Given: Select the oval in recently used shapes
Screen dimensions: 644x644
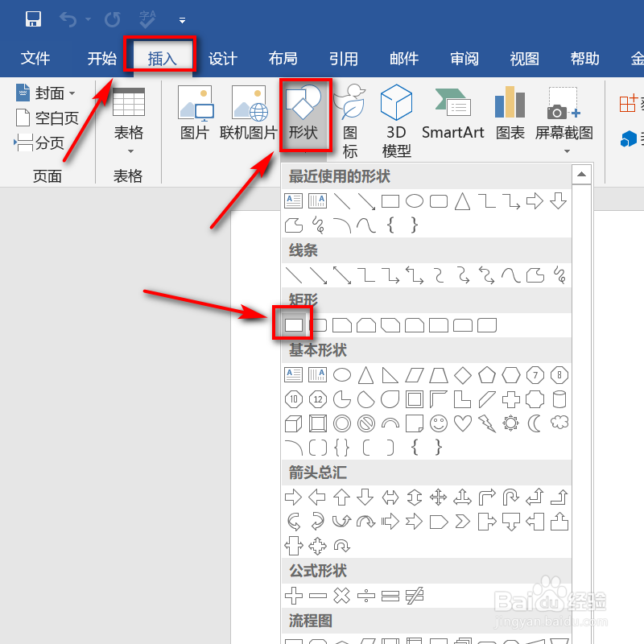Looking at the screenshot, I should click(x=415, y=201).
